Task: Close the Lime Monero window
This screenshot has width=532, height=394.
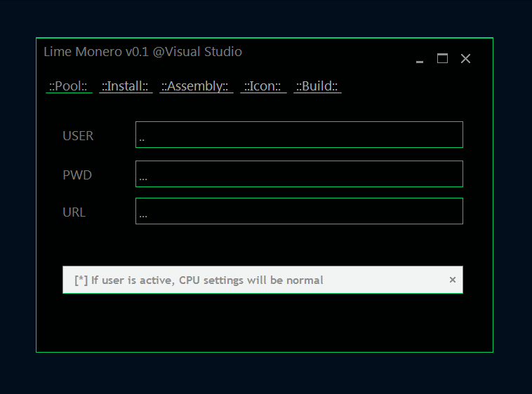Action: point(465,59)
